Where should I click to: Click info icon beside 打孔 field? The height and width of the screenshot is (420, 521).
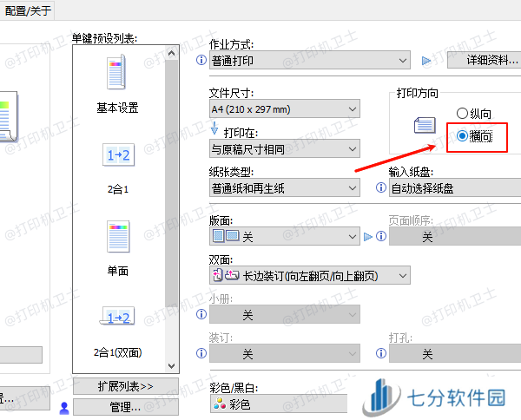click(x=381, y=353)
